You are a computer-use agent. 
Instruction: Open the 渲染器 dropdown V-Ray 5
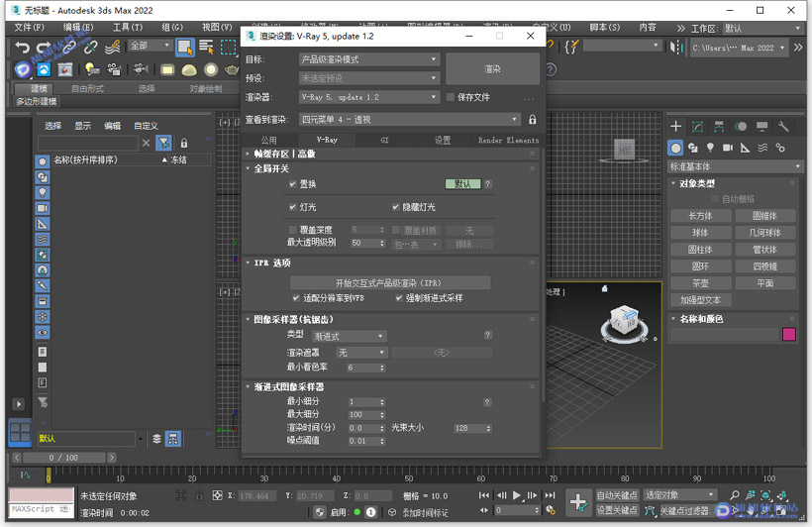pyautogui.click(x=369, y=97)
